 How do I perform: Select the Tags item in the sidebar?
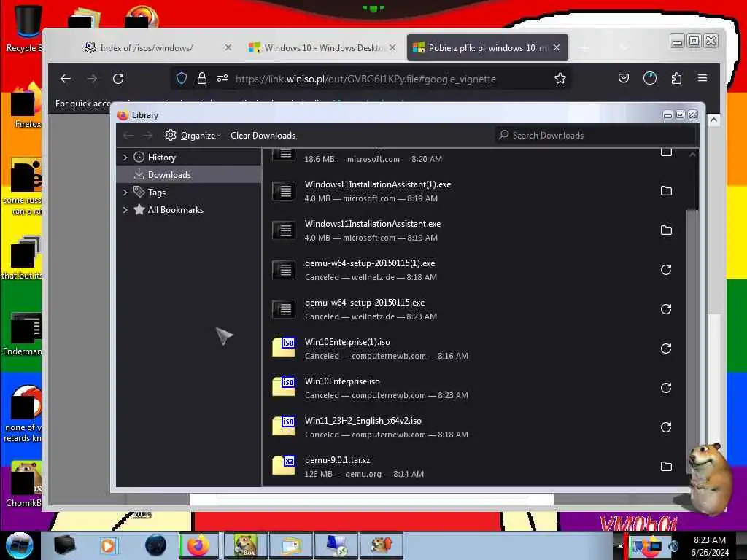(189, 192)
